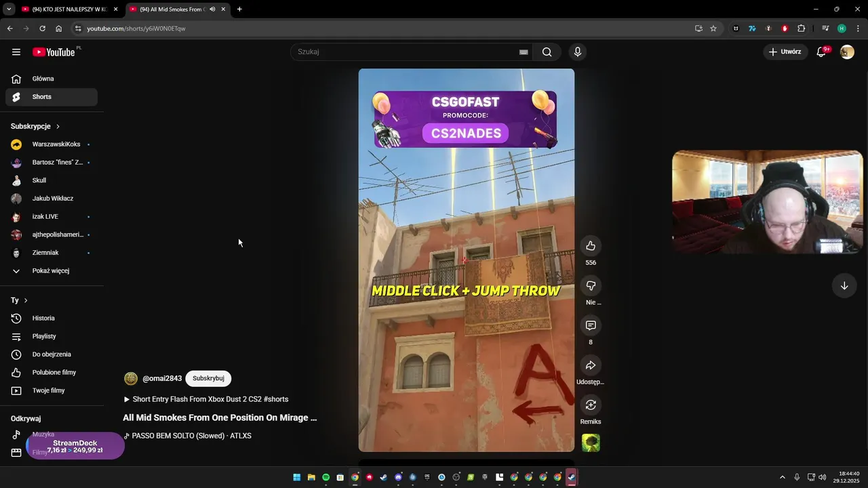Close the KTO JEST NAJLEPSZY tab
The width and height of the screenshot is (868, 488).
(x=115, y=9)
